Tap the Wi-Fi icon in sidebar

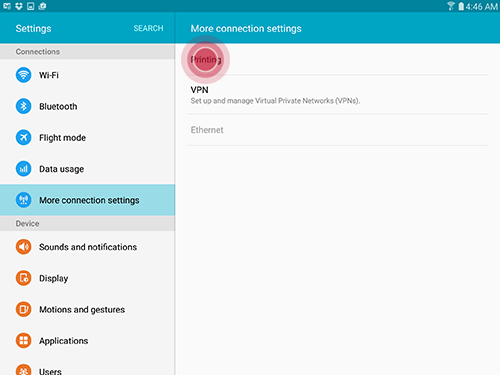click(23, 75)
